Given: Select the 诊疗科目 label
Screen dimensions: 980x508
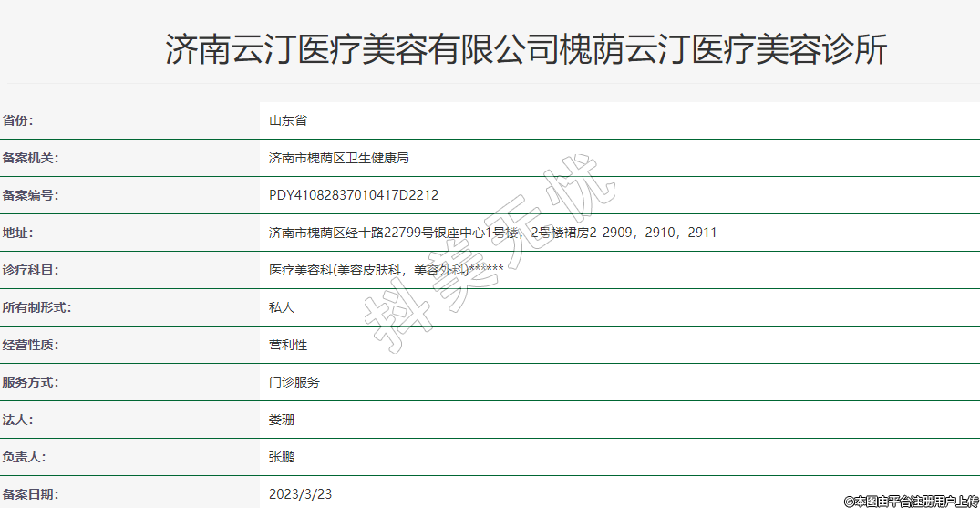Looking at the screenshot, I should point(30,270).
